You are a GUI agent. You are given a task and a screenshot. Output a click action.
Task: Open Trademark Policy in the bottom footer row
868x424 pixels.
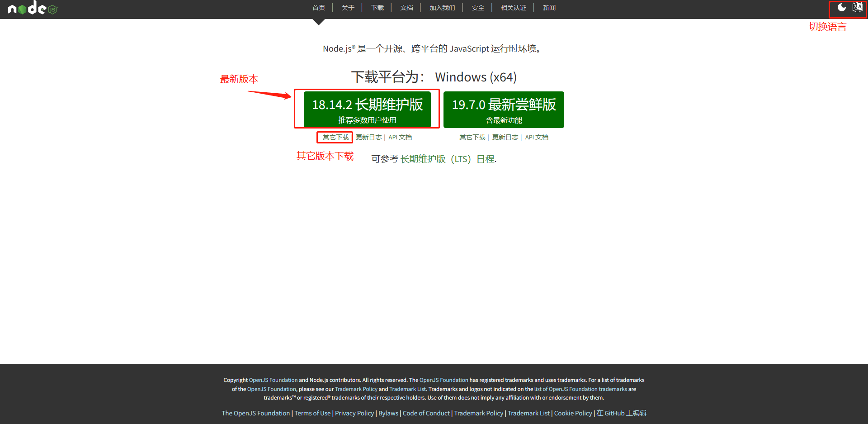(x=479, y=413)
